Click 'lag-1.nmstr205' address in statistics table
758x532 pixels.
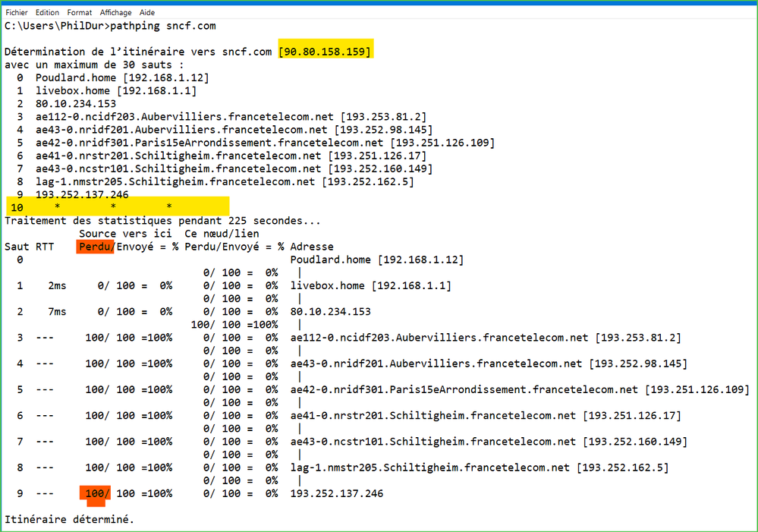[480, 469]
